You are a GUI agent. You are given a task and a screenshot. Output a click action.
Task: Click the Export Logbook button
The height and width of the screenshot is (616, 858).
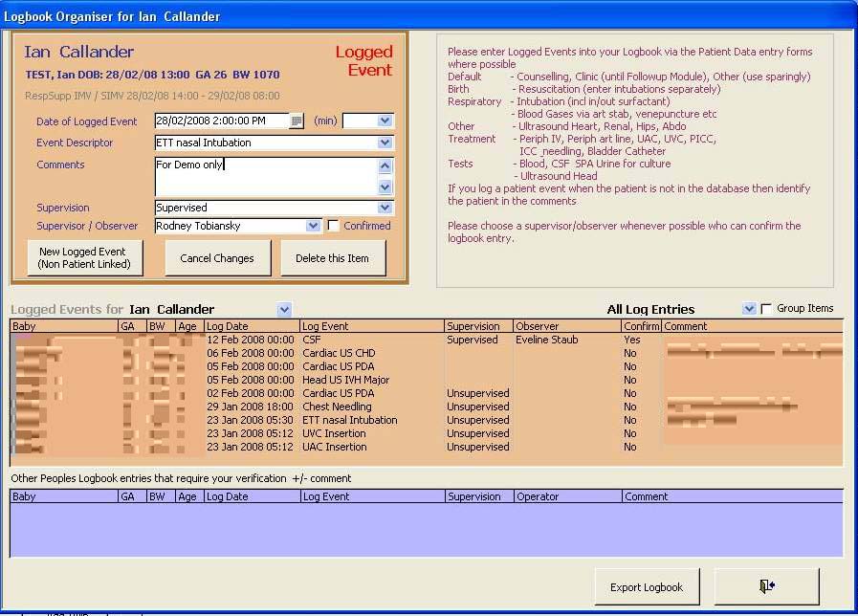click(647, 587)
